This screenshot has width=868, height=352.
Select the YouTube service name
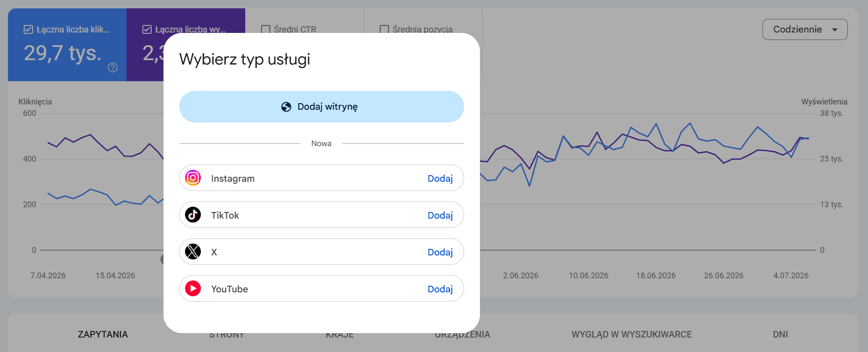point(229,289)
